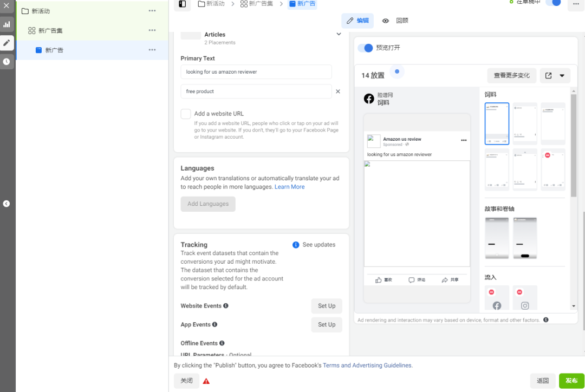Click the App Events info icon
The height and width of the screenshot is (392, 585).
click(215, 324)
